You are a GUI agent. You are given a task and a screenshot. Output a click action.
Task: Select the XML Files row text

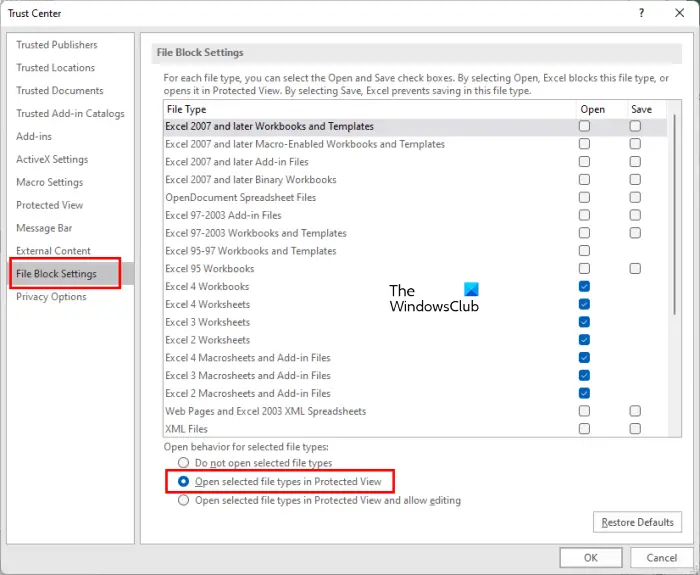[186, 429]
